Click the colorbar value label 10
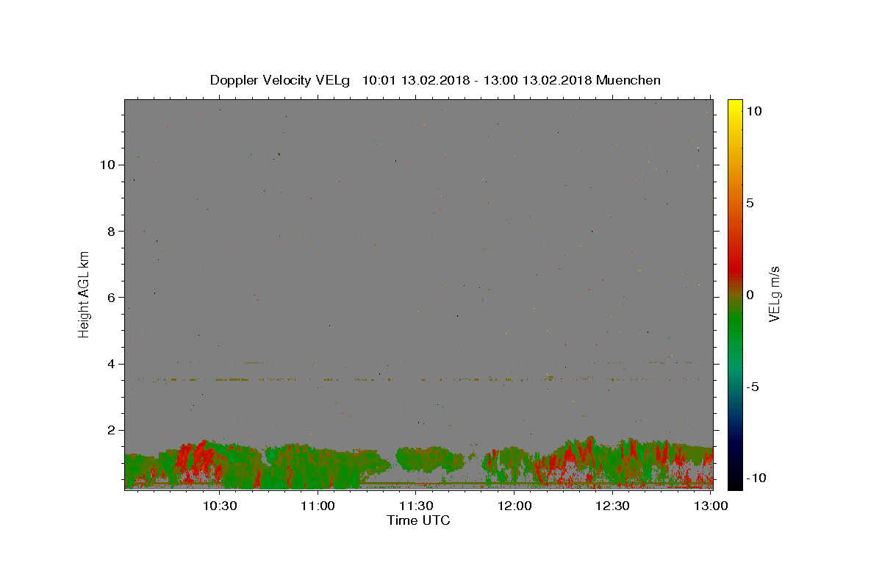 pyautogui.click(x=753, y=111)
